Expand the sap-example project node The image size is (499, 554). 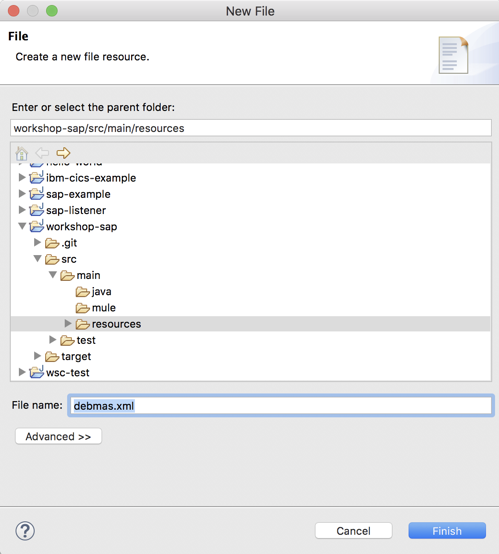pos(22,194)
